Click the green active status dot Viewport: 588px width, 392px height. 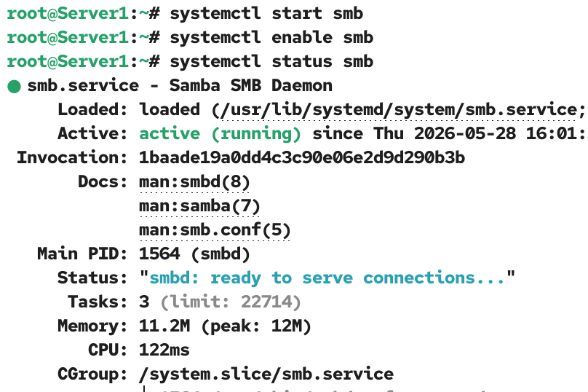coord(14,87)
